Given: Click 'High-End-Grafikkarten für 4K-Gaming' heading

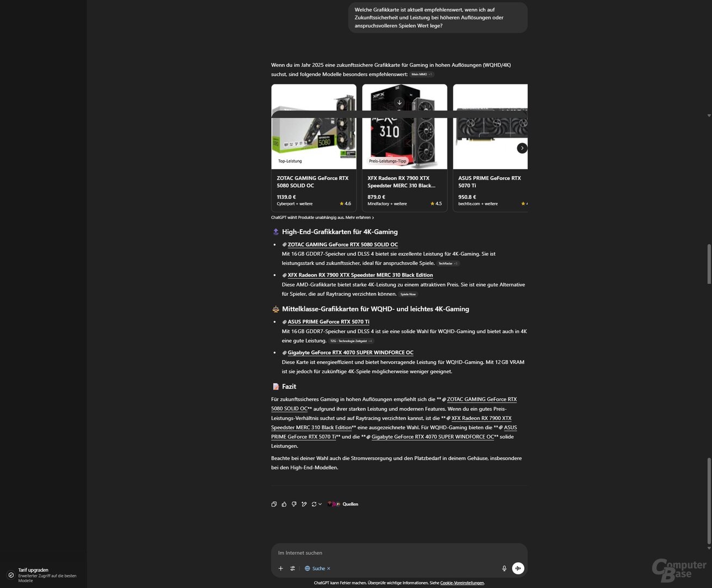Looking at the screenshot, I should pyautogui.click(x=340, y=232).
